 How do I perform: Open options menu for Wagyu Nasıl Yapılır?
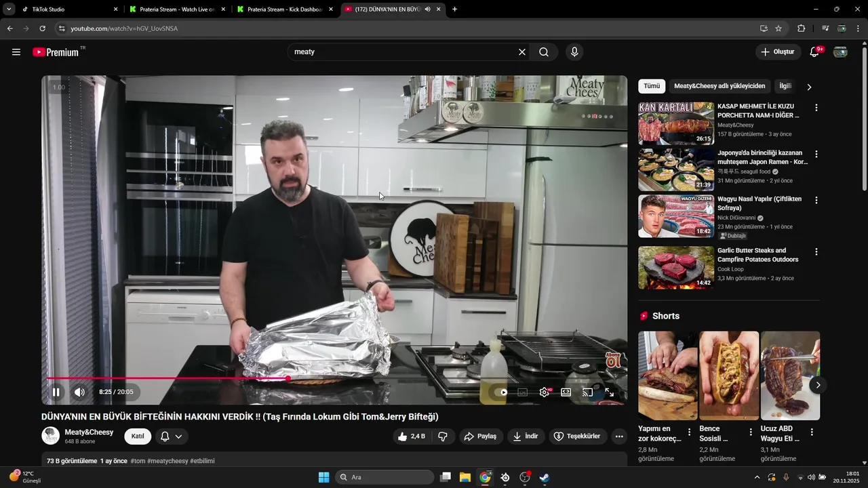pos(816,200)
